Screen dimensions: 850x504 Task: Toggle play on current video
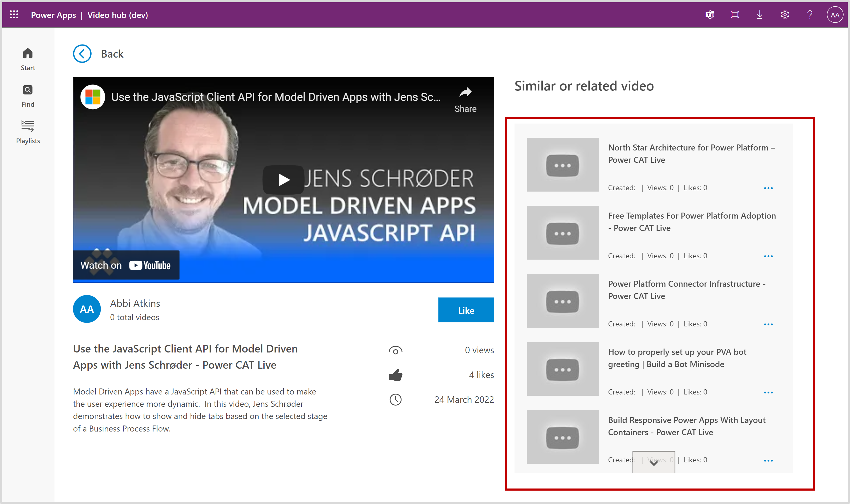point(283,179)
